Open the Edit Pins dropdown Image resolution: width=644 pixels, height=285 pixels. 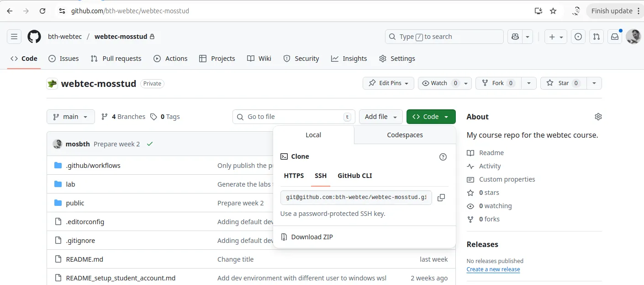point(389,83)
